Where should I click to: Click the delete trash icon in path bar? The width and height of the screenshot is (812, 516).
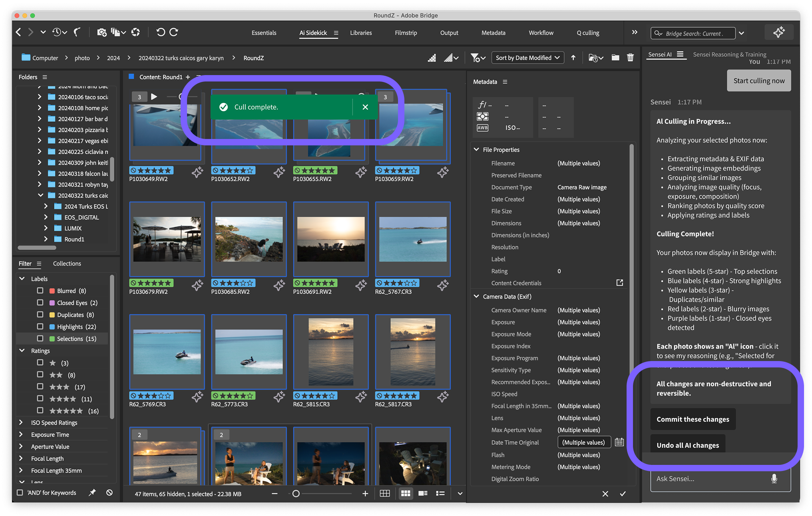630,58
